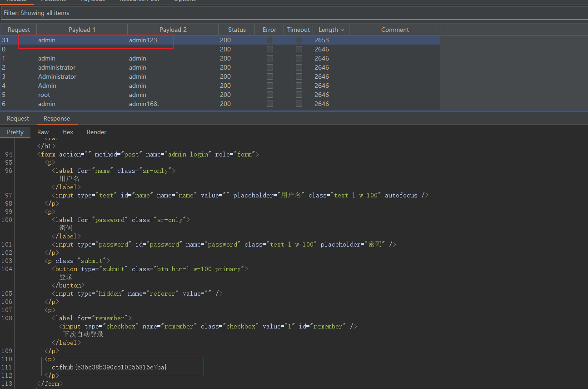Click the ctfhub flag text on line 111
Viewport: 588px width, 389px height.
pos(110,367)
